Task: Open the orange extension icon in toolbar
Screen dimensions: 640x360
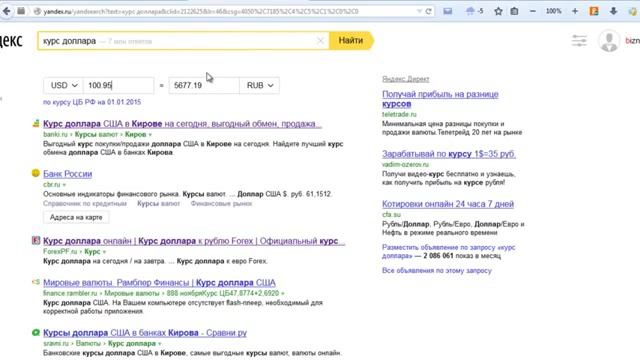Action: coord(594,11)
